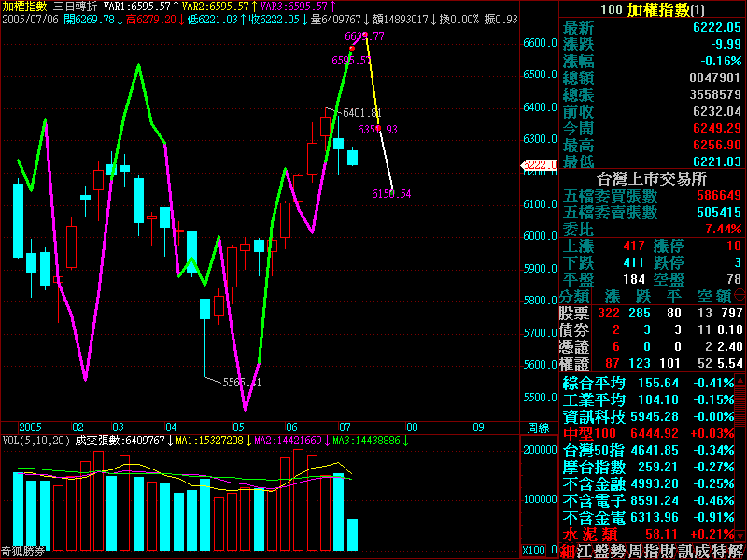Switch to the 勢 tab
This screenshot has width=747, height=560.
pos(618,552)
